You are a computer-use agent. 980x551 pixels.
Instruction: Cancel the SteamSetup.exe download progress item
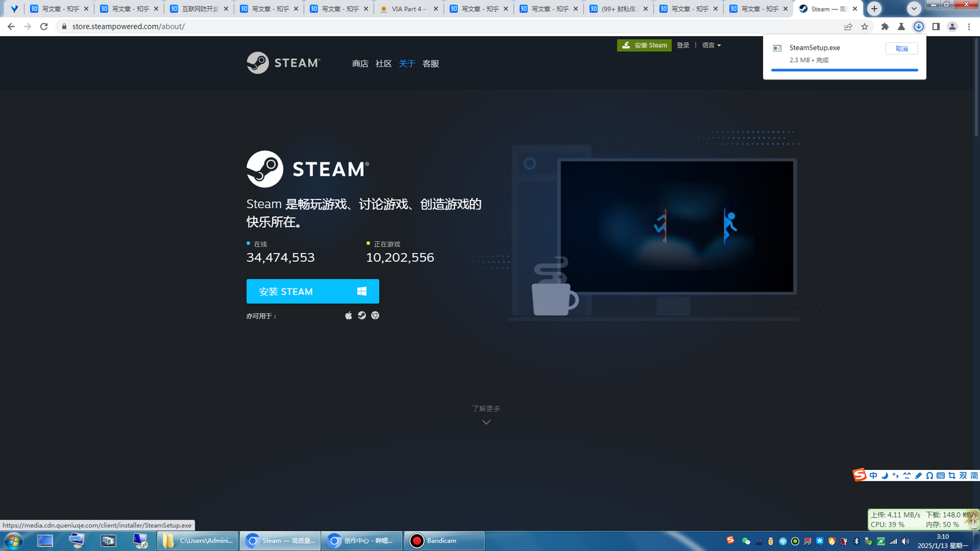click(901, 48)
